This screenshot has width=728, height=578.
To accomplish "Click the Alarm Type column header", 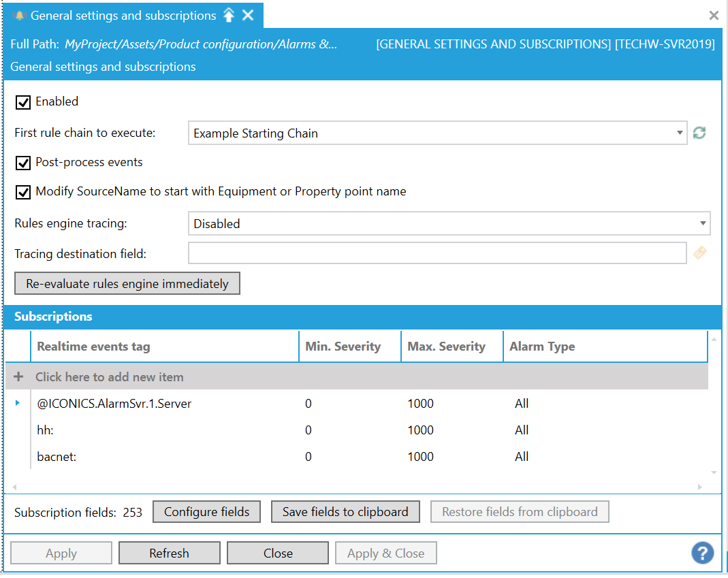I will pyautogui.click(x=542, y=347).
